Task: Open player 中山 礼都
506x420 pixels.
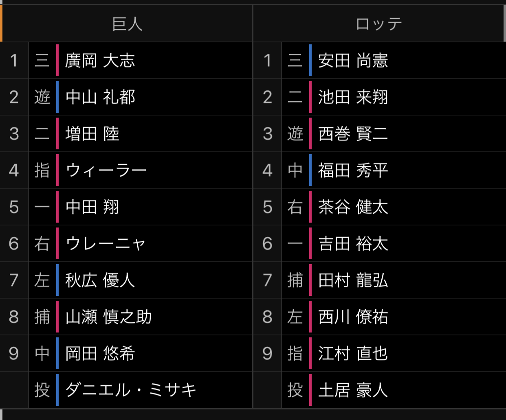Action: [100, 97]
